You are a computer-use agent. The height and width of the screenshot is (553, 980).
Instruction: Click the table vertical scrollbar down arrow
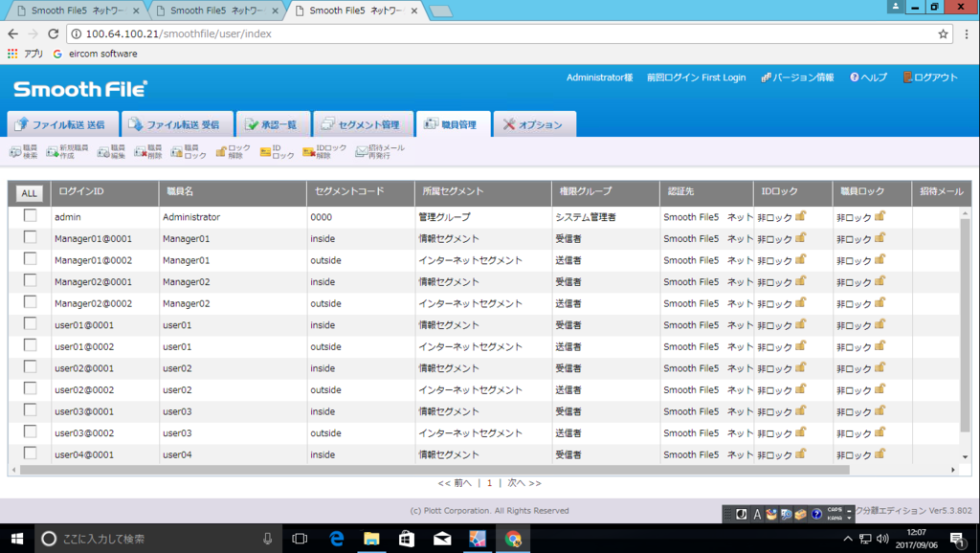pyautogui.click(x=966, y=456)
